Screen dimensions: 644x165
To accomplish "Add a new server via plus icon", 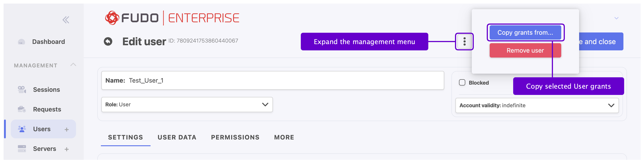I will [x=66, y=149].
